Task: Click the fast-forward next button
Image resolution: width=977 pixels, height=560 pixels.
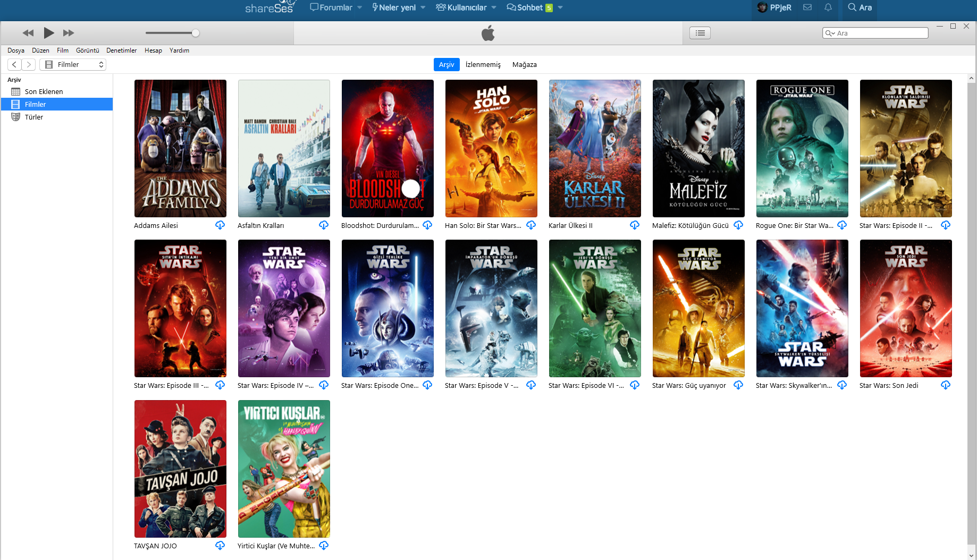Action: click(x=69, y=33)
